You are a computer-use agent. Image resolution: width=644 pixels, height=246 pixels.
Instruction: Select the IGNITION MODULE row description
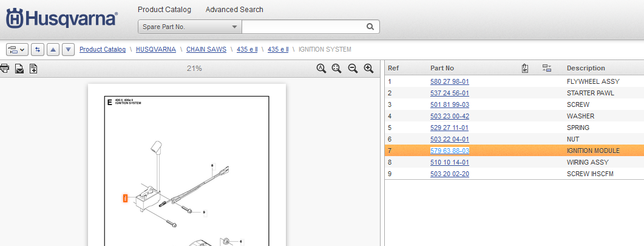593,151
